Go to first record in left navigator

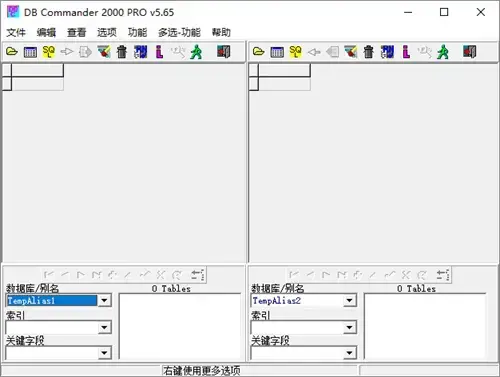49,275
